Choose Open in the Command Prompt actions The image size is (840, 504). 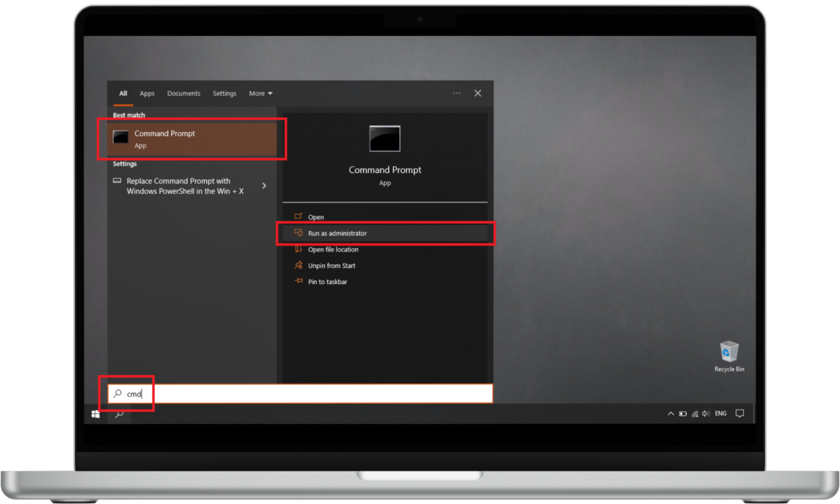(x=384, y=217)
